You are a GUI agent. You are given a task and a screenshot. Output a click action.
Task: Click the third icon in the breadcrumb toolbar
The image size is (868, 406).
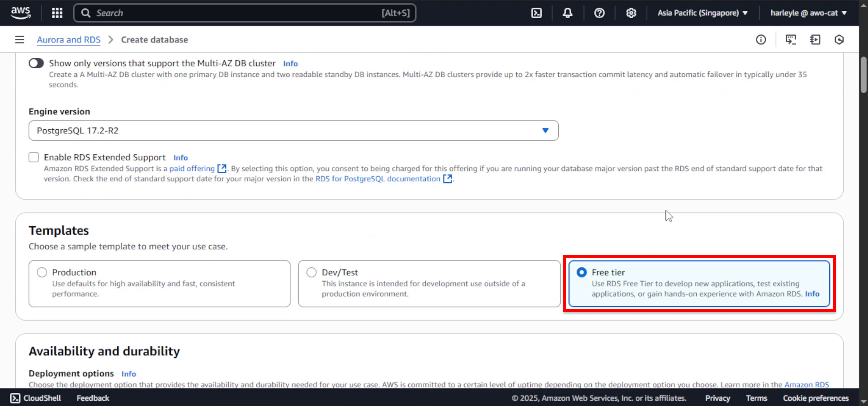pos(815,40)
